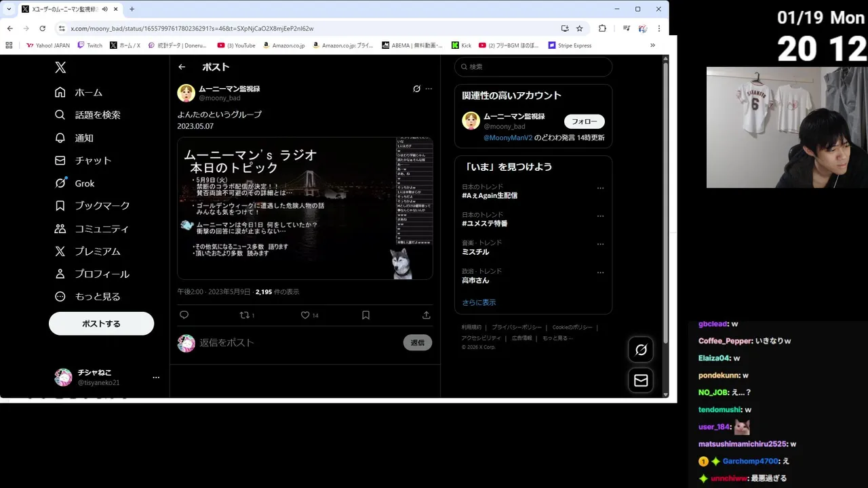Open Stripe Express bookmark
868x488 pixels.
(570, 45)
